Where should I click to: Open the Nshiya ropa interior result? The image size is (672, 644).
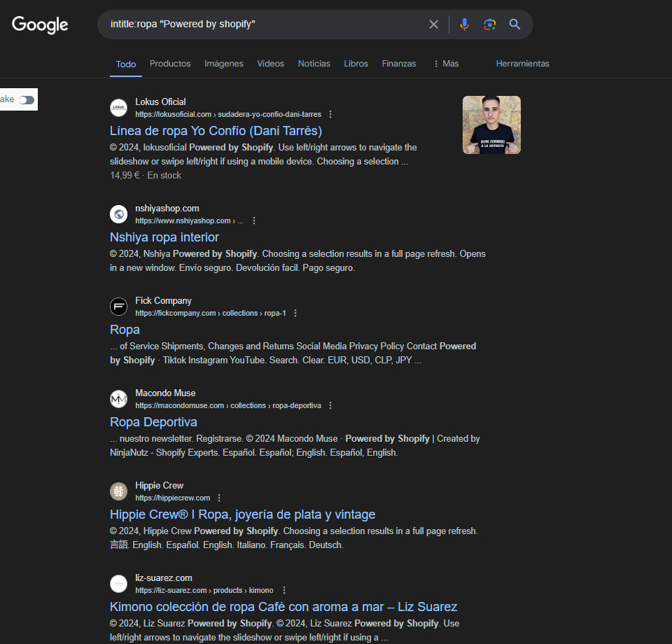pos(164,237)
